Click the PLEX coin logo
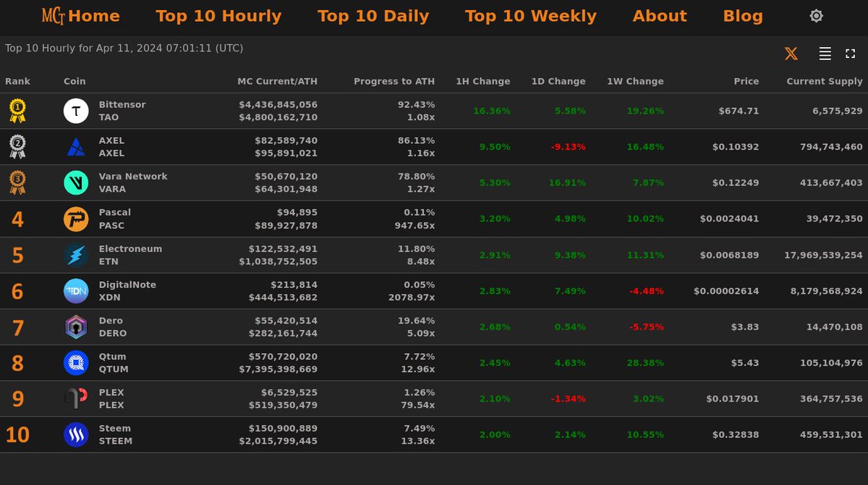The width and height of the screenshot is (868, 485). (x=76, y=399)
